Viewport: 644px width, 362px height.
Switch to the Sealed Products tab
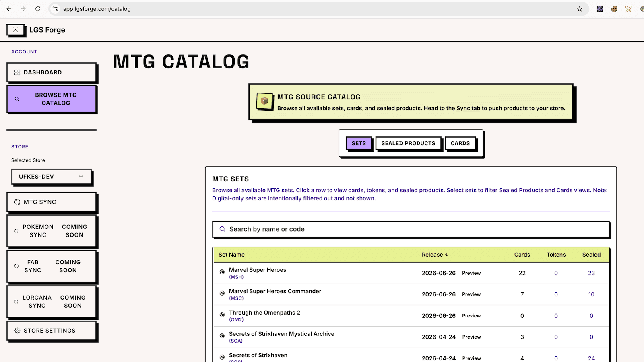pos(408,143)
